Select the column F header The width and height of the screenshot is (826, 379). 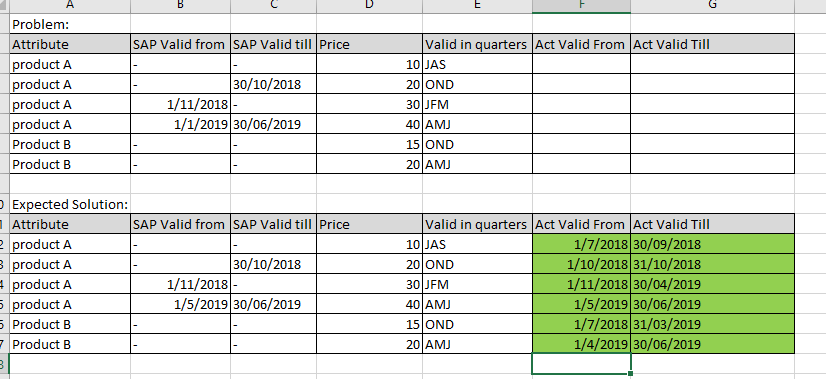click(581, 6)
